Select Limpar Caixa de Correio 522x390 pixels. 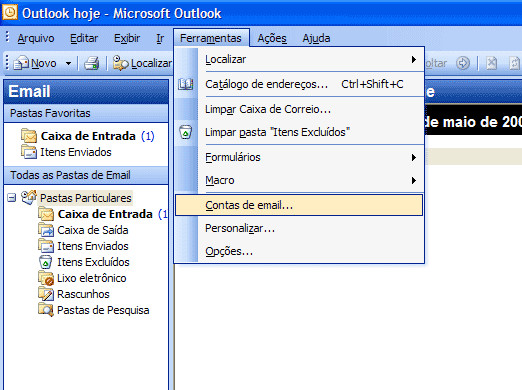pyautogui.click(x=299, y=109)
